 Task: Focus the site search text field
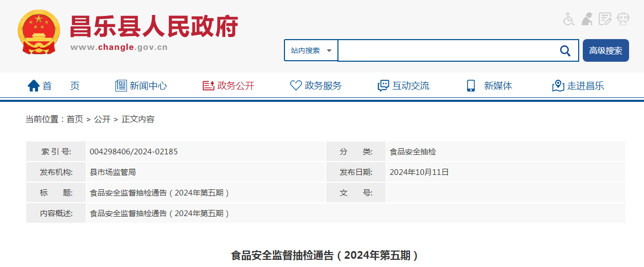click(x=445, y=50)
